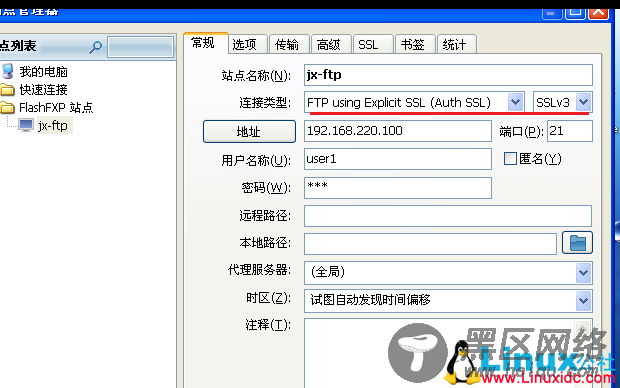Click the site list search box
The width and height of the screenshot is (620, 388).
140,47
